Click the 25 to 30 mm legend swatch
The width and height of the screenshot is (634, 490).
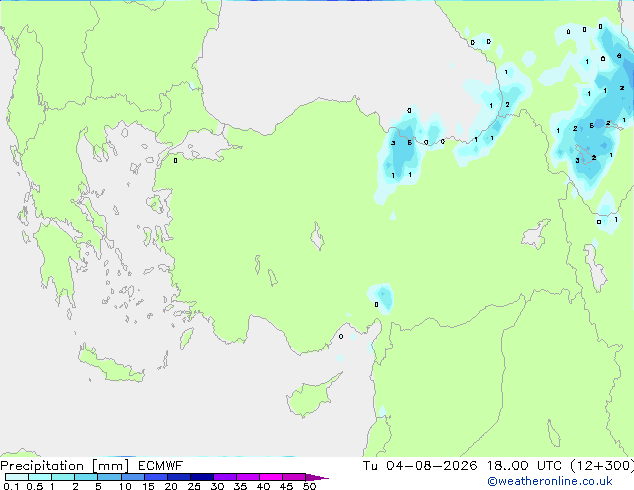point(201,477)
